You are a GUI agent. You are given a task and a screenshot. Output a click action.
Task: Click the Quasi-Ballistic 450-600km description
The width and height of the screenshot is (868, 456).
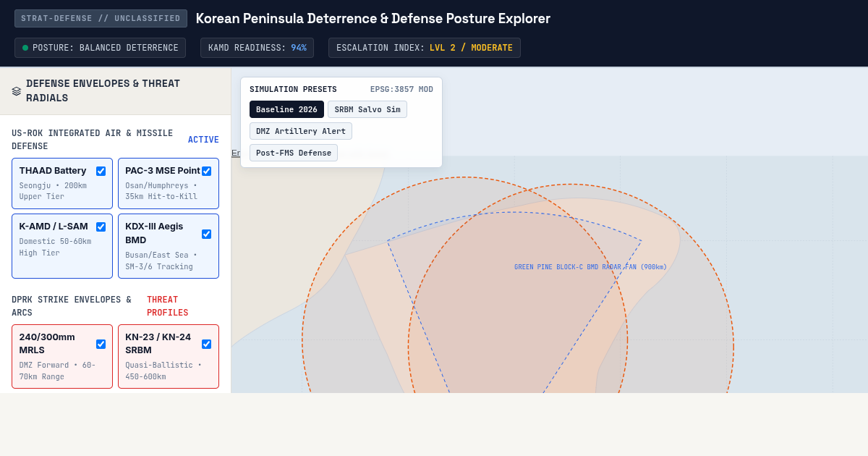point(163,371)
